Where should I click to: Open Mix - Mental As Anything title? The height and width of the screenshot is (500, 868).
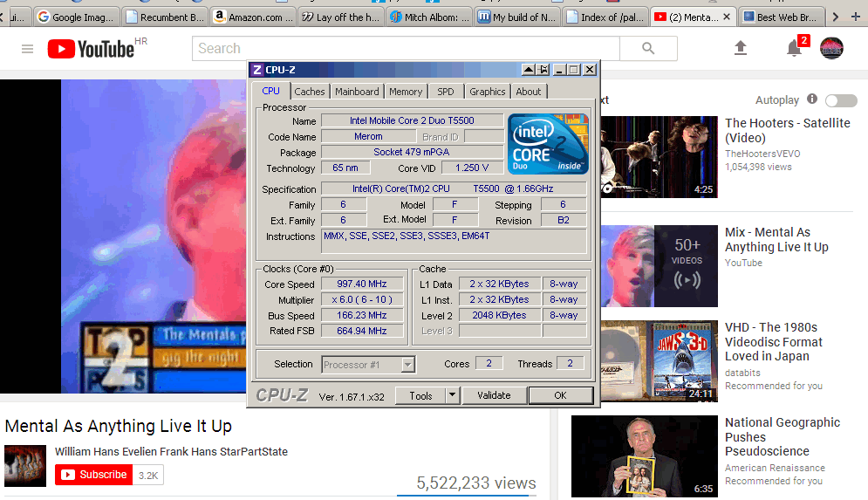(776, 239)
